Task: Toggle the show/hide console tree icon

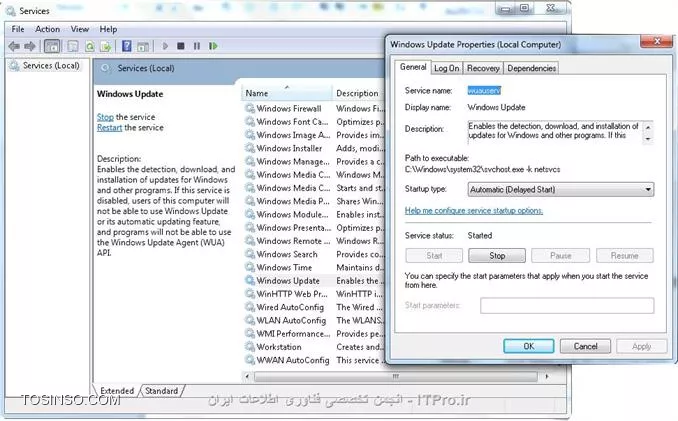Action: click(52, 46)
